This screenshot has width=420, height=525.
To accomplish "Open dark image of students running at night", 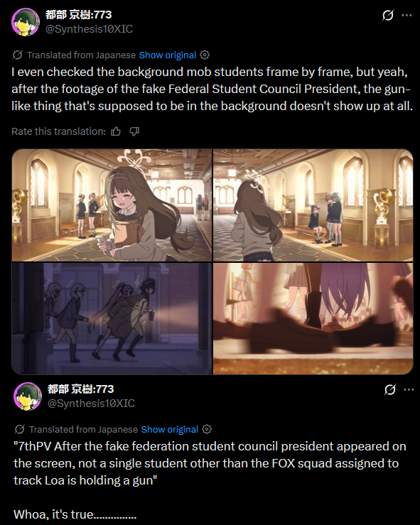I will click(x=112, y=318).
